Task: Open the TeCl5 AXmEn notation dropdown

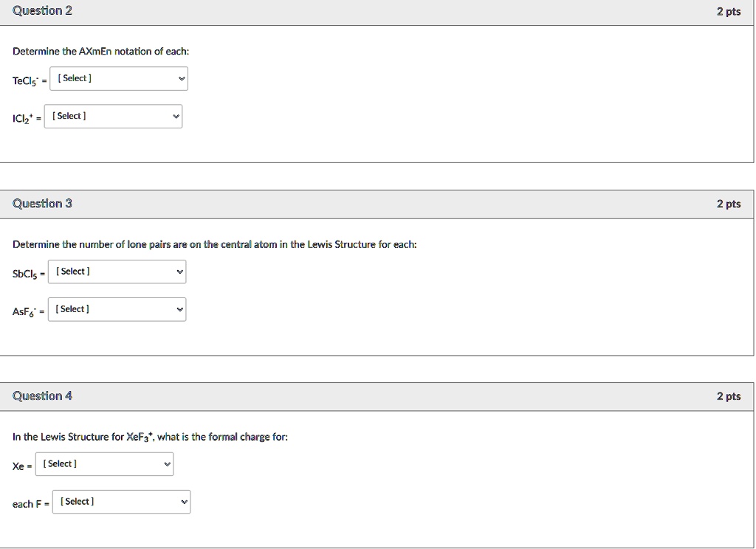Action: [118, 78]
